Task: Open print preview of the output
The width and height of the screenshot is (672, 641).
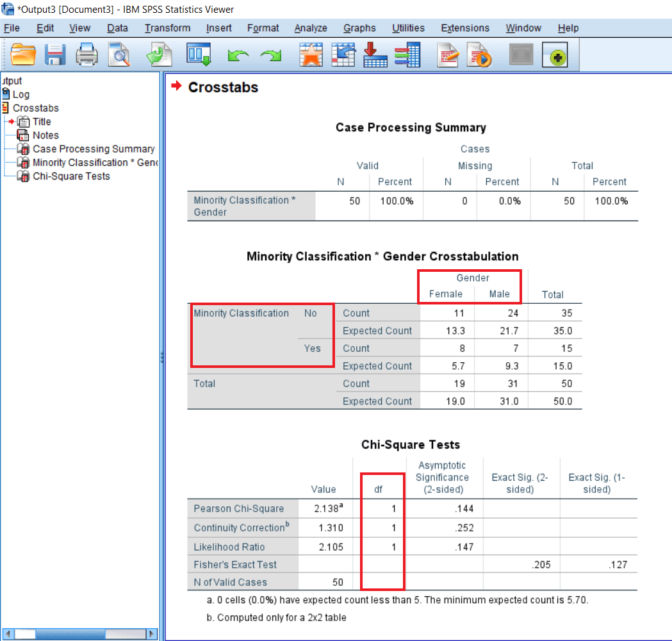Action: [x=119, y=54]
